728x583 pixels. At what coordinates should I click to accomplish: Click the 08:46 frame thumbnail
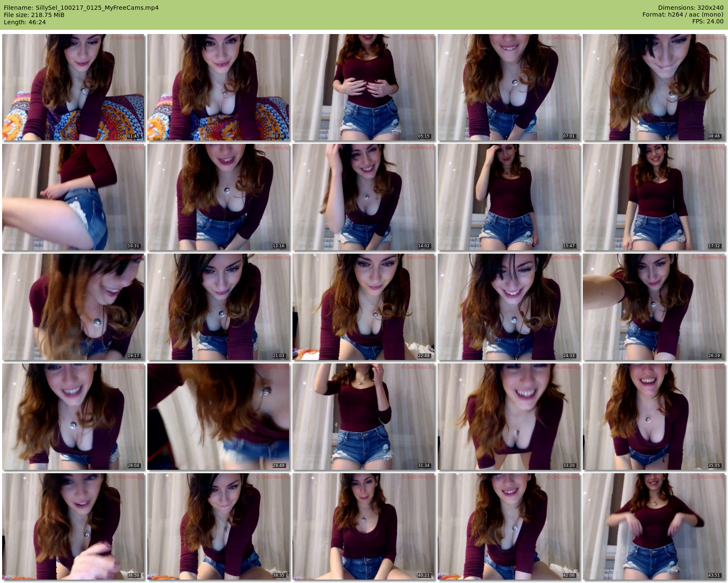[654, 87]
